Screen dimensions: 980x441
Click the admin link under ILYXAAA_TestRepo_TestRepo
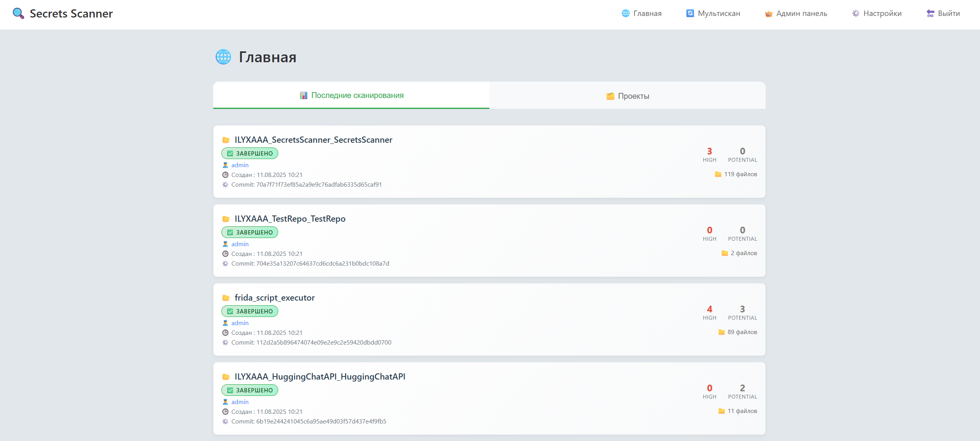point(240,244)
